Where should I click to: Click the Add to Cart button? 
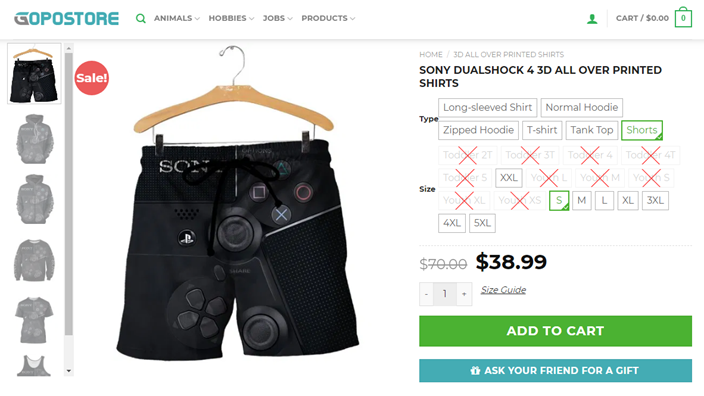pos(555,331)
